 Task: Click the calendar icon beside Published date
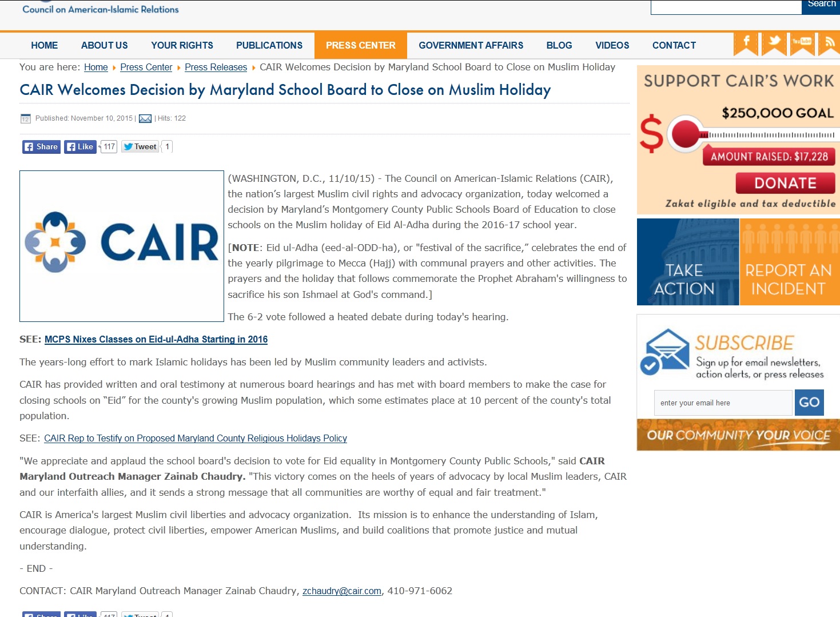(x=25, y=118)
